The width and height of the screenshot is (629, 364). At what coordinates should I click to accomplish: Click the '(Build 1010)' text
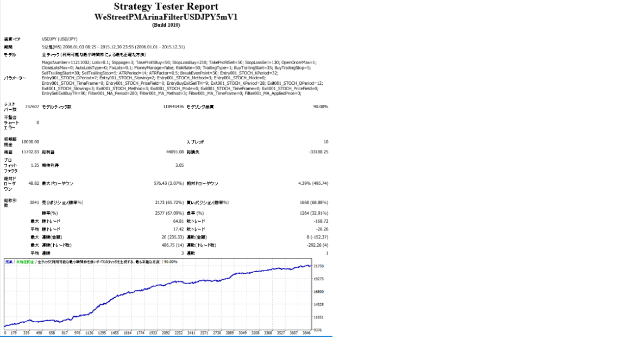click(166, 25)
